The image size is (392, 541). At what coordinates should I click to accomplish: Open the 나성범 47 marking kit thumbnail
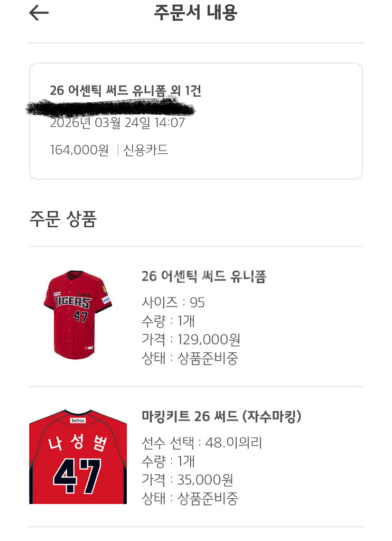click(78, 457)
